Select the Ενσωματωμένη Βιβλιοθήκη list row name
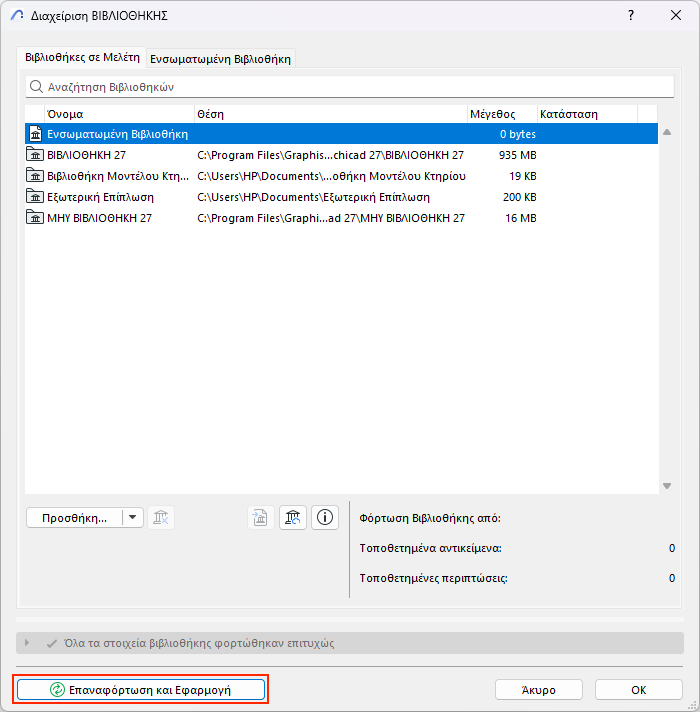Image resolution: width=700 pixels, height=712 pixels. (x=118, y=134)
